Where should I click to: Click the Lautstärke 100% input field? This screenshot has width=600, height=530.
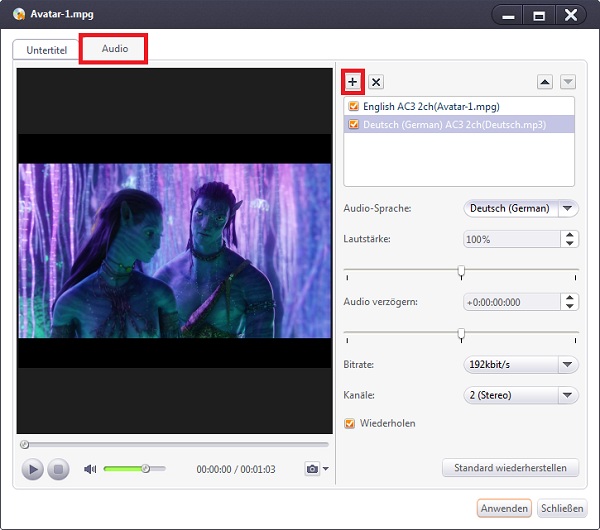(512, 240)
